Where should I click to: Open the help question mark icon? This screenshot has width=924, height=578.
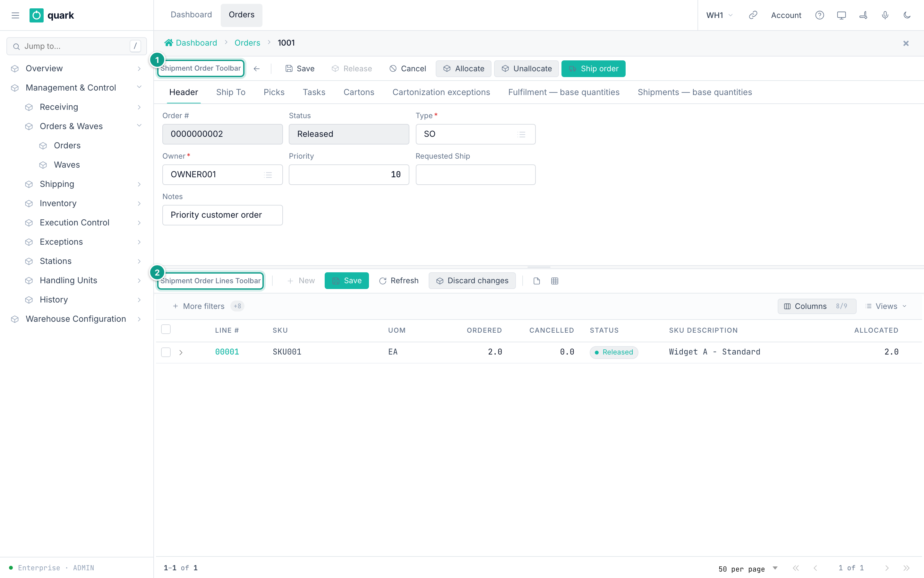tap(819, 15)
